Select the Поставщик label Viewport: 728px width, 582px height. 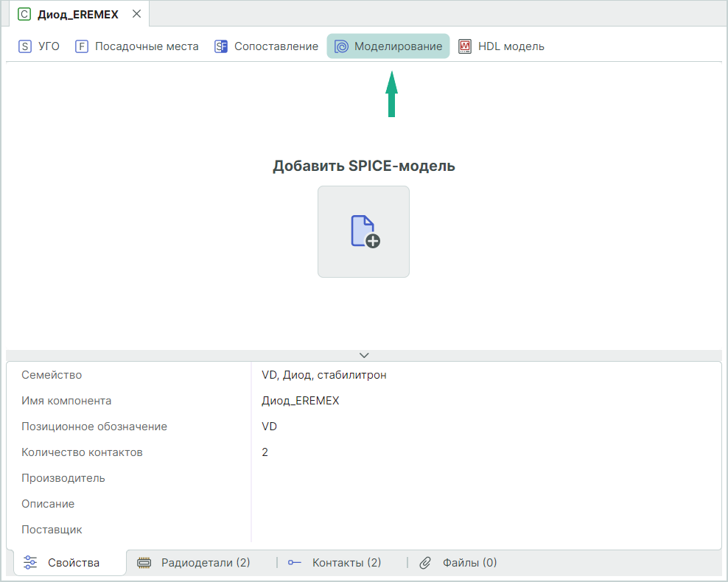click(x=52, y=530)
